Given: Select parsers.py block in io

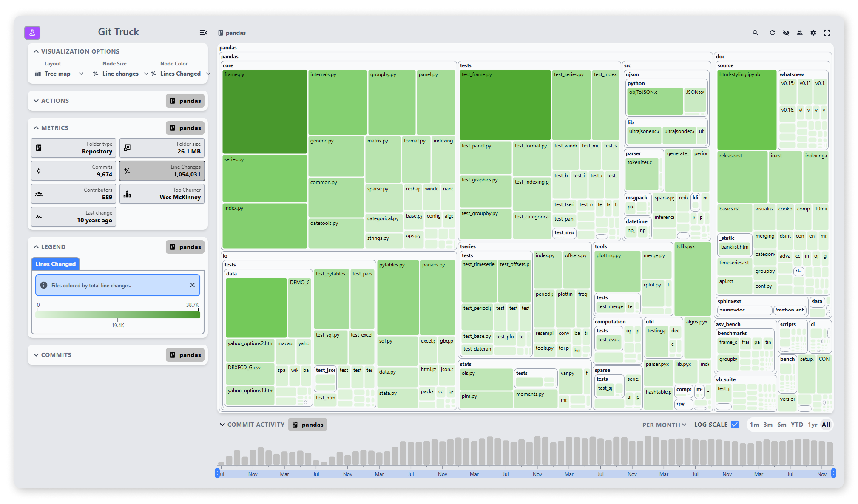Looking at the screenshot, I should (x=438, y=298).
